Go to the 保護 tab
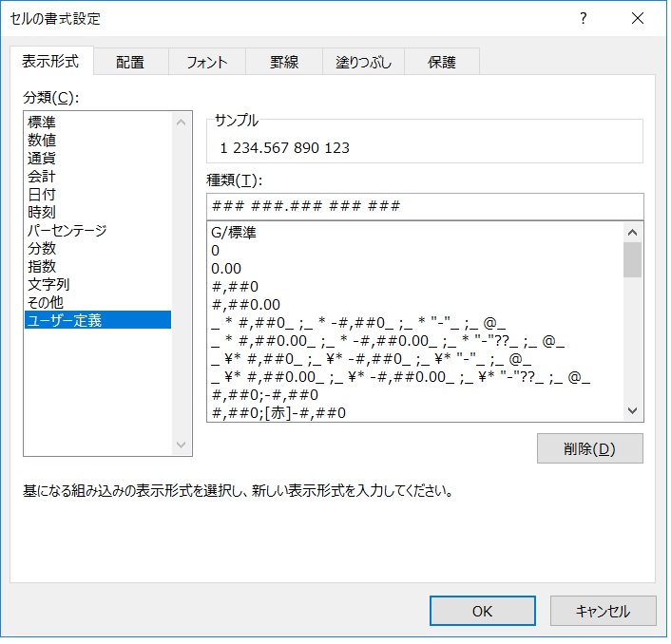The image size is (671, 644). (444, 63)
